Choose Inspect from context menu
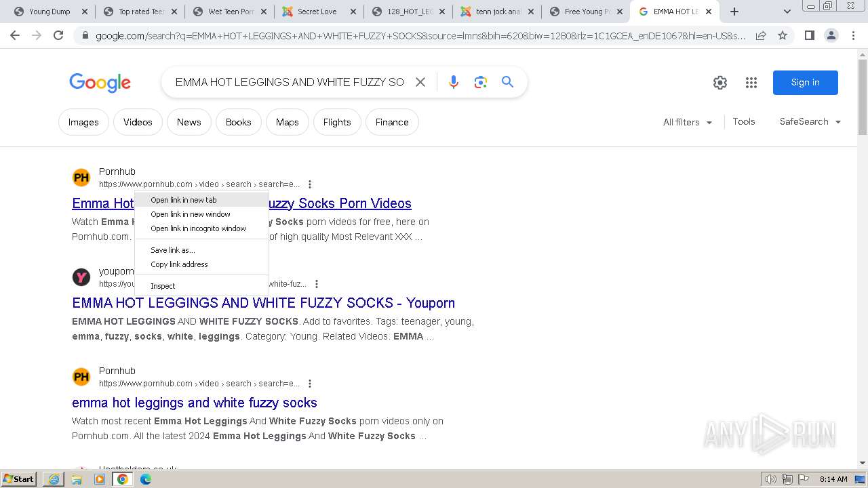The height and width of the screenshot is (488, 868). pyautogui.click(x=202, y=286)
